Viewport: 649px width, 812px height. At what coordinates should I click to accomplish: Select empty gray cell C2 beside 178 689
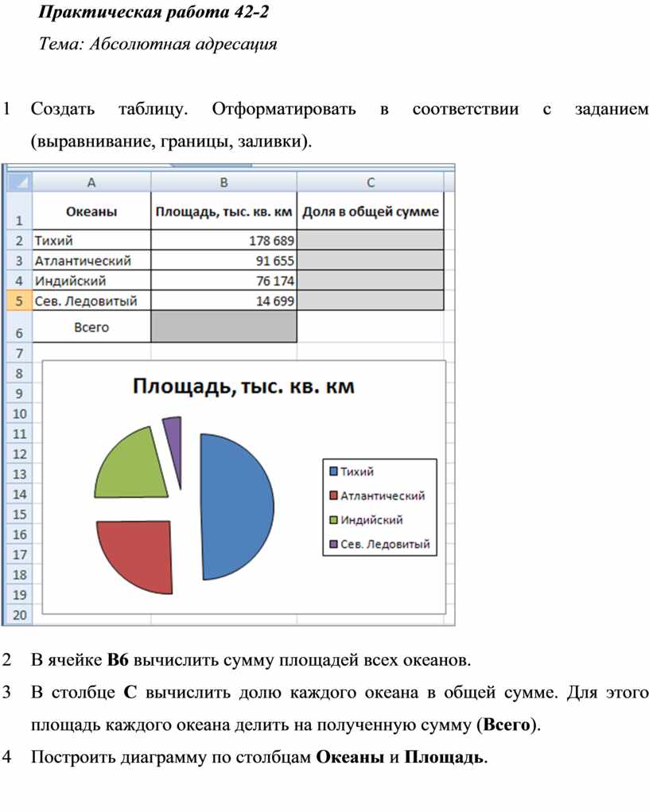371,240
